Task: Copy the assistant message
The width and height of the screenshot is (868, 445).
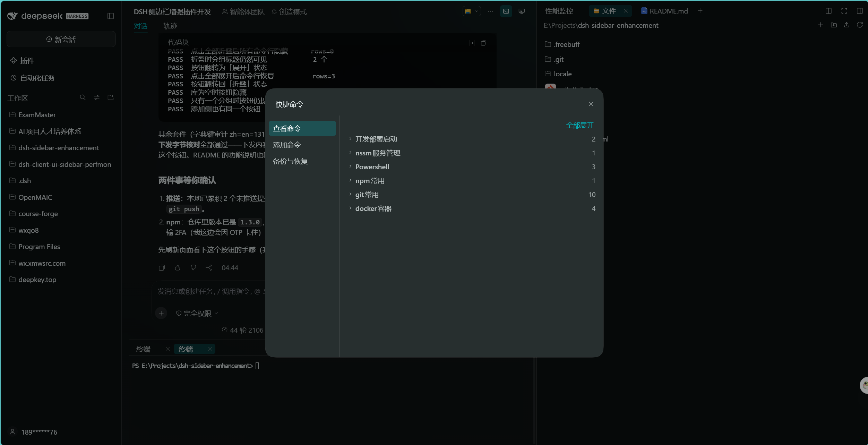Action: point(162,268)
